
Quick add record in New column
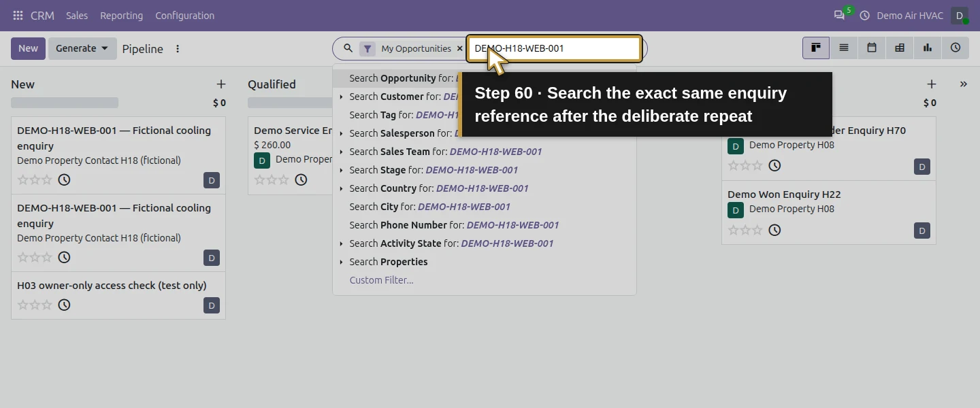tap(221, 84)
